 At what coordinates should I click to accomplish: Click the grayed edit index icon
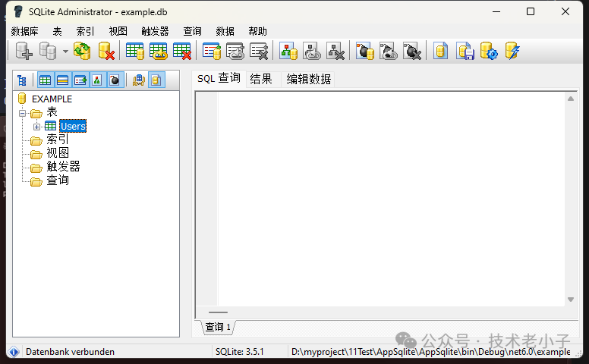(235, 51)
